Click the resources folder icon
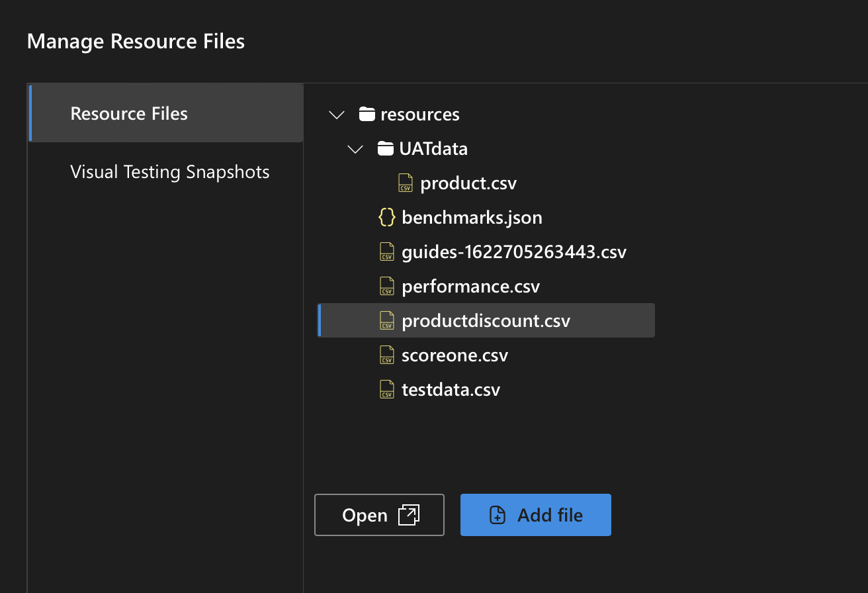 click(x=367, y=114)
